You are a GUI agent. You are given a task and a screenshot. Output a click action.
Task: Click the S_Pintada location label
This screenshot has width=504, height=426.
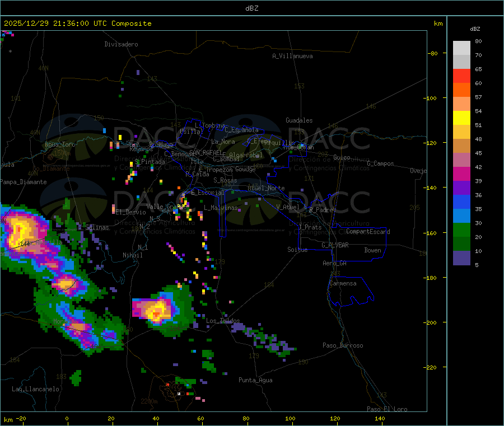150,162
